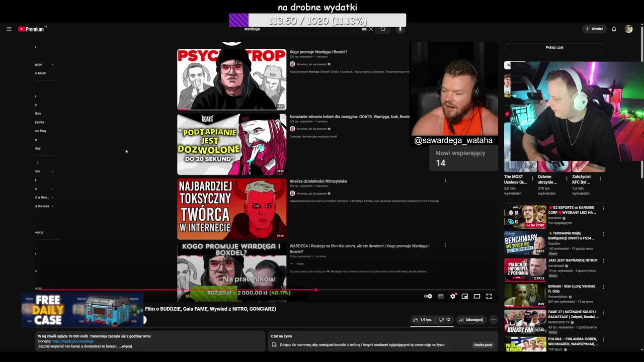Clear the search field with X
Viewport: 644px width, 362px height.
[371, 29]
